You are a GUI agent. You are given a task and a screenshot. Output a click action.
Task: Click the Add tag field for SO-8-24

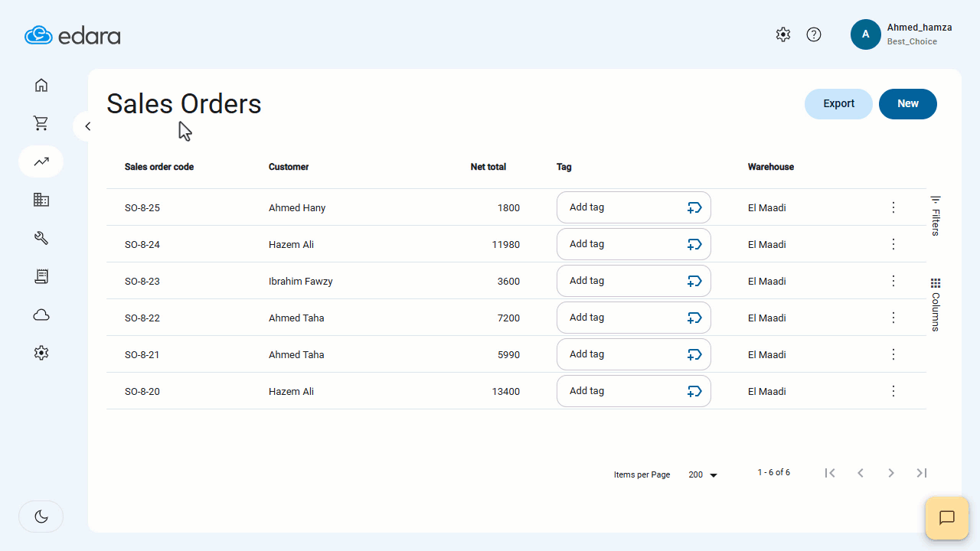(x=634, y=244)
